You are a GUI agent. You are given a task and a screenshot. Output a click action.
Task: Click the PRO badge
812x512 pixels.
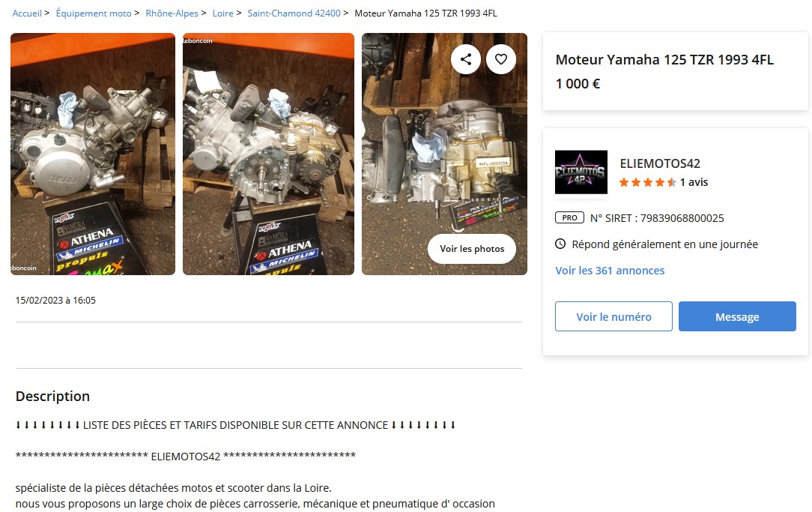coord(569,217)
